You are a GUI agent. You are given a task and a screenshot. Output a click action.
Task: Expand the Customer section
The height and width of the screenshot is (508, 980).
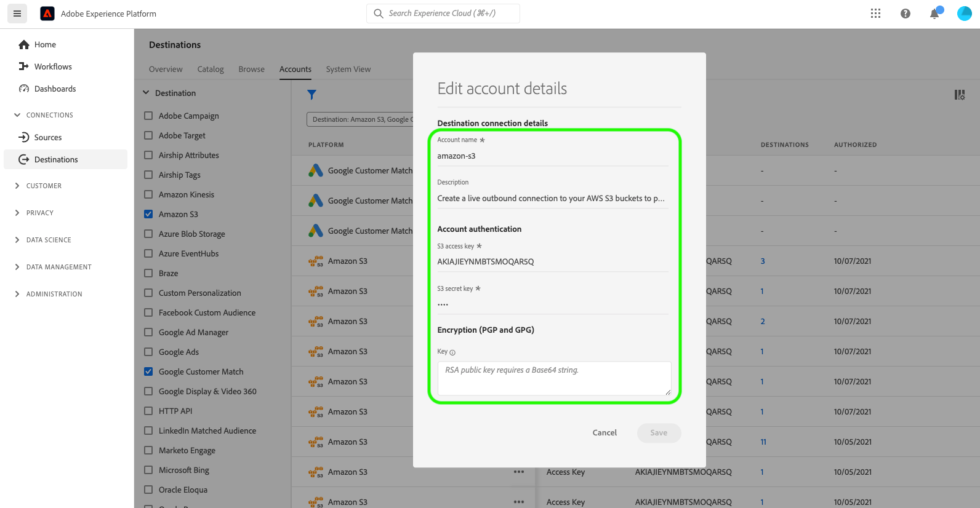click(x=17, y=186)
